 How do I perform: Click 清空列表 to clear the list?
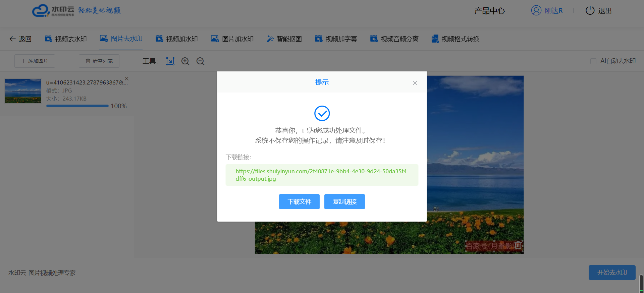[99, 61]
